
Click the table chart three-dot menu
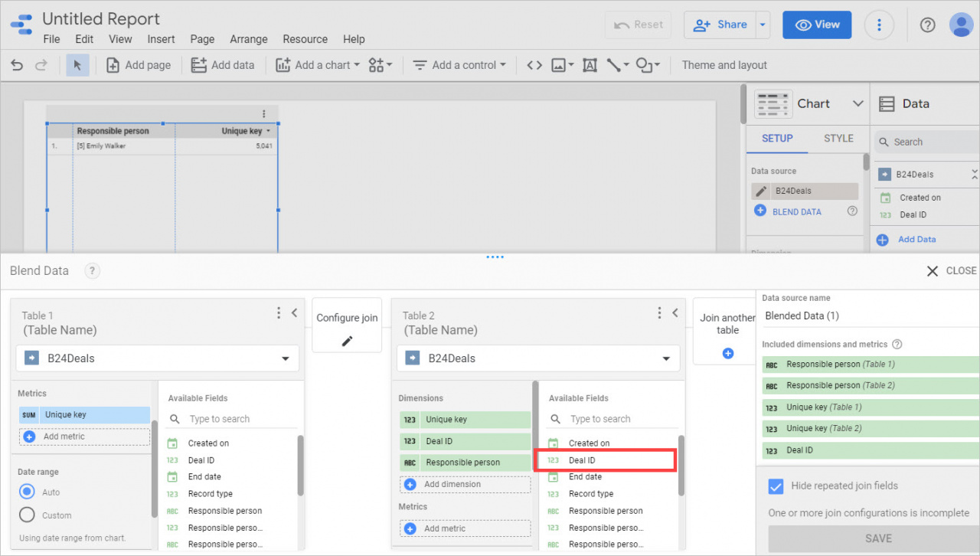[264, 113]
